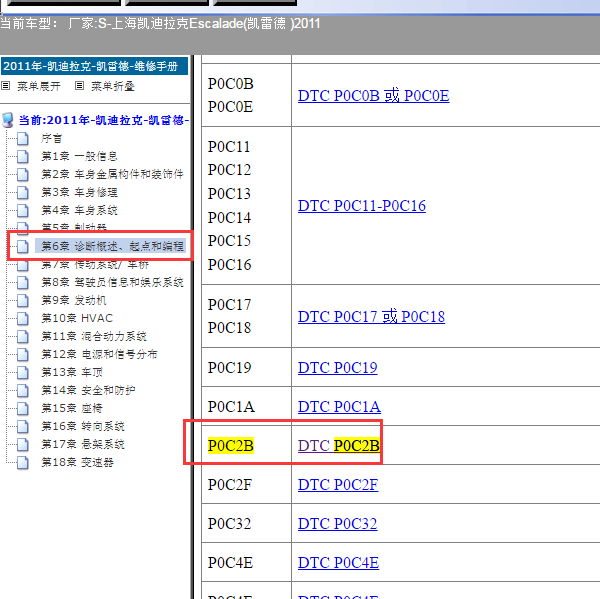This screenshot has width=600, height=599.
Task: Expand all menus with 菜单展开
Action: pos(38,86)
